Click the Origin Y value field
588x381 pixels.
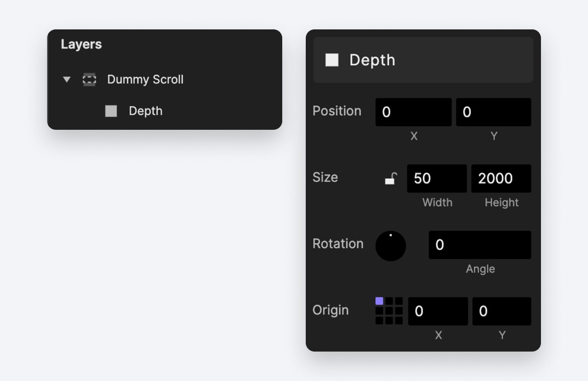(x=501, y=311)
